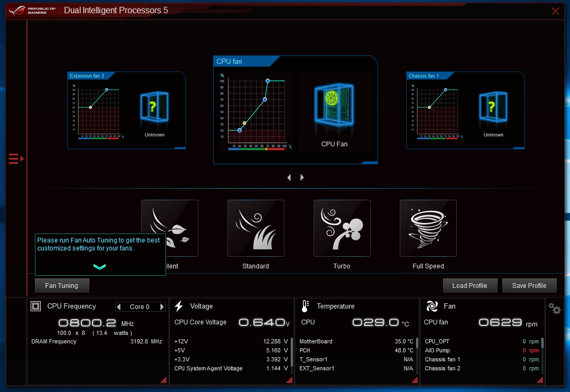Click the +12V voltage row
Image resolution: width=570 pixels, height=392 pixels.
(x=231, y=341)
